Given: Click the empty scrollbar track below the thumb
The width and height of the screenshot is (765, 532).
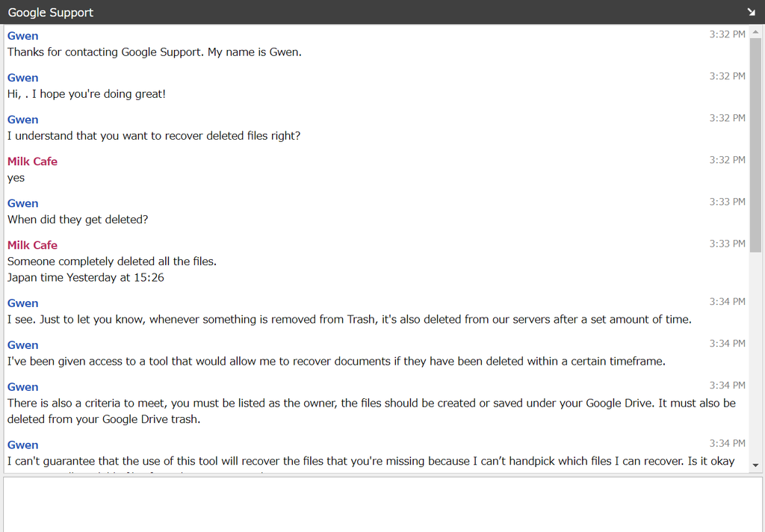Looking at the screenshot, I should pos(756,359).
